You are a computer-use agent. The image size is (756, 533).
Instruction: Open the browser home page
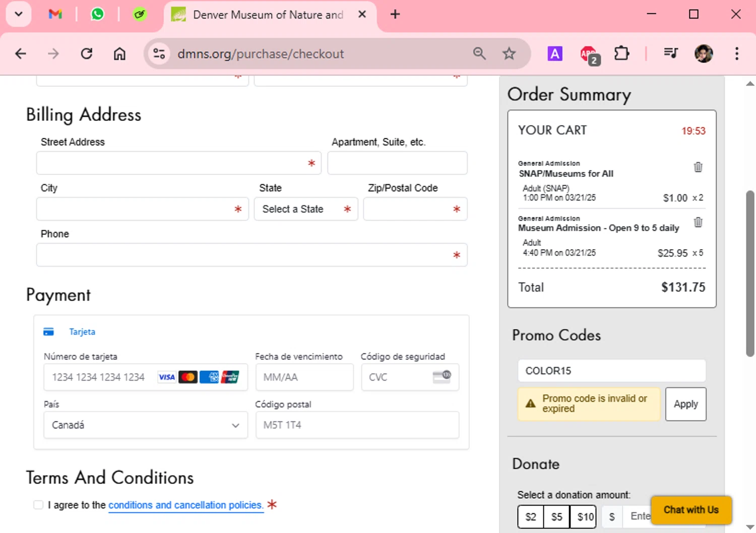[119, 53]
